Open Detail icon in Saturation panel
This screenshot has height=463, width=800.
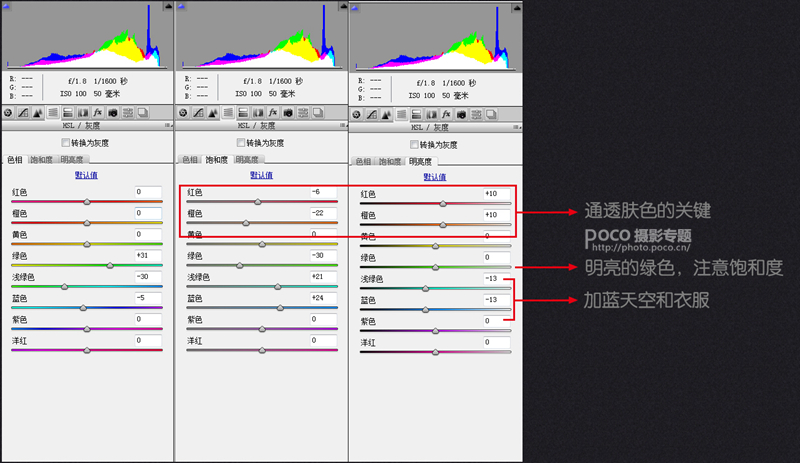click(x=213, y=113)
